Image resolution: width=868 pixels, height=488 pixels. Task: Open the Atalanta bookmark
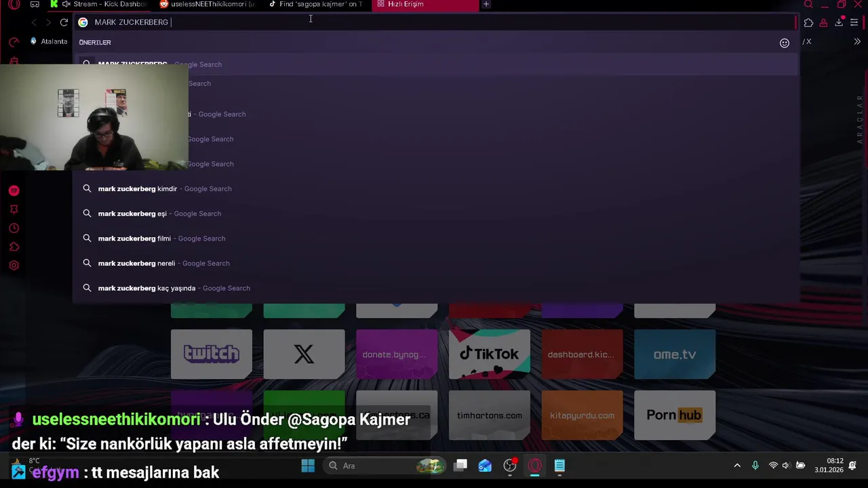(48, 41)
